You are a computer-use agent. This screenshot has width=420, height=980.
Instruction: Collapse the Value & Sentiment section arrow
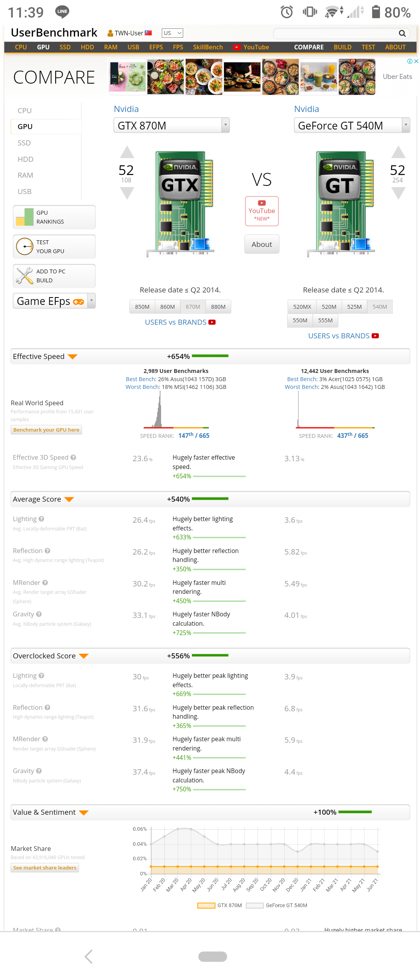(84, 812)
